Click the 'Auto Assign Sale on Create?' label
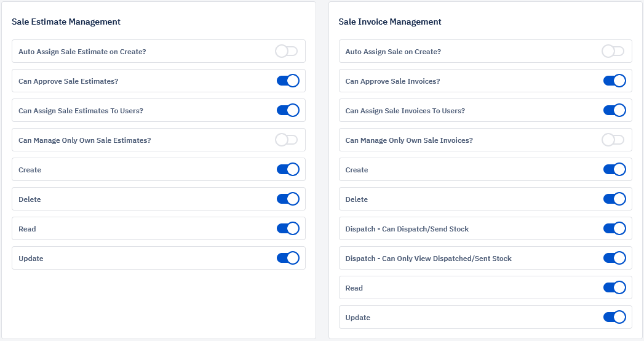644x341 pixels. pos(393,52)
